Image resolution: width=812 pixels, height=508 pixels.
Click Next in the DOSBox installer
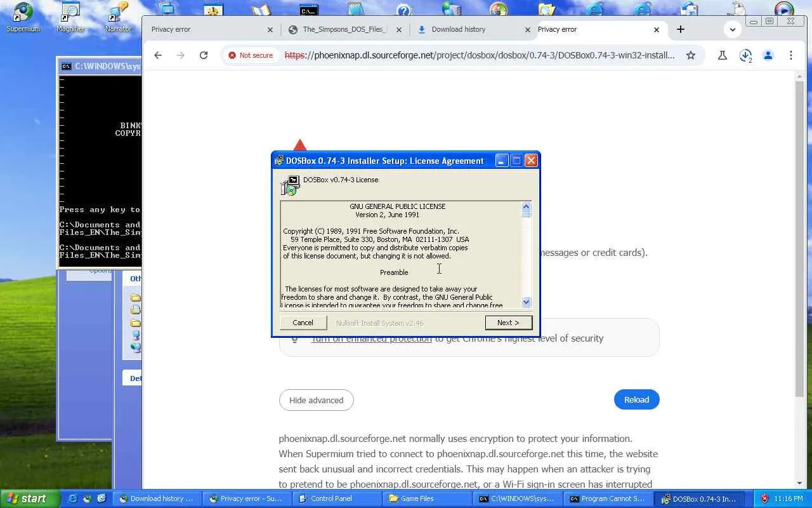(508, 323)
